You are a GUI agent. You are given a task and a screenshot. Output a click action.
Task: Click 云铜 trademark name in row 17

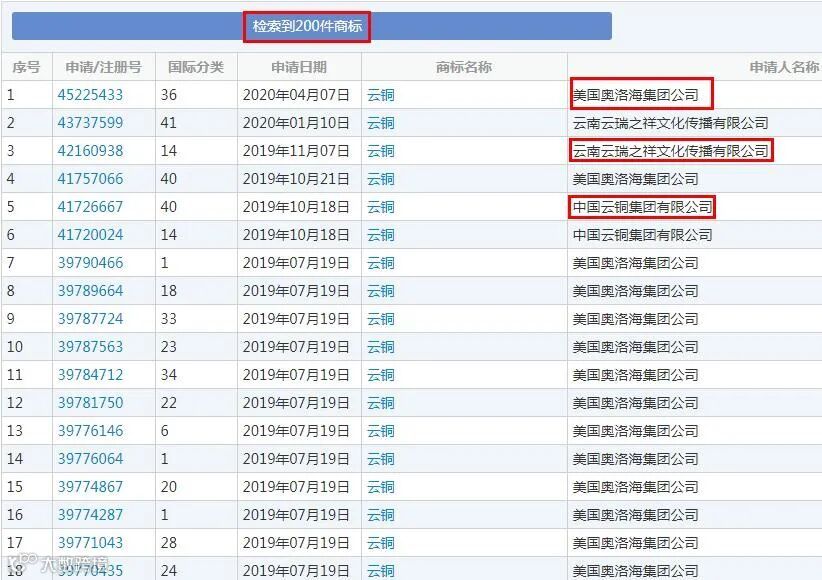pos(381,543)
